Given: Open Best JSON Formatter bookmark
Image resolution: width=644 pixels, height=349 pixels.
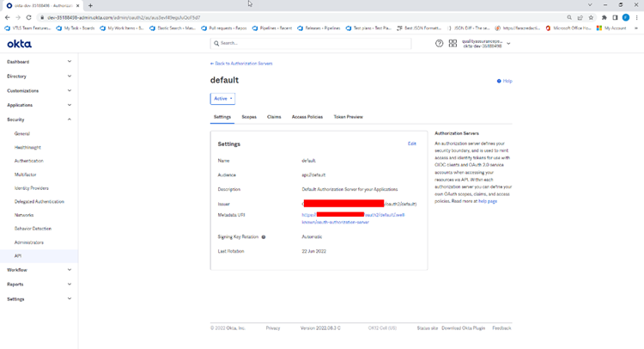Looking at the screenshot, I should click(418, 28).
